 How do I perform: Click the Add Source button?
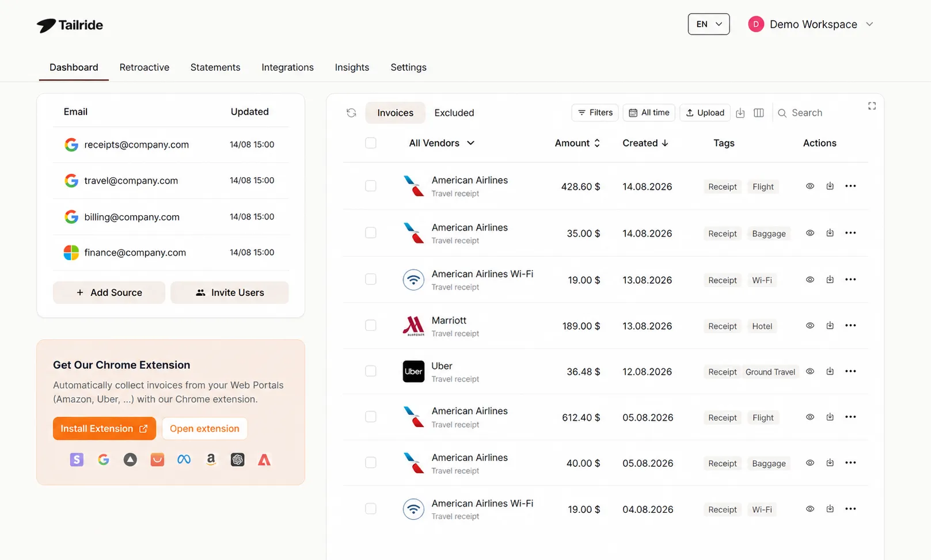click(x=109, y=292)
